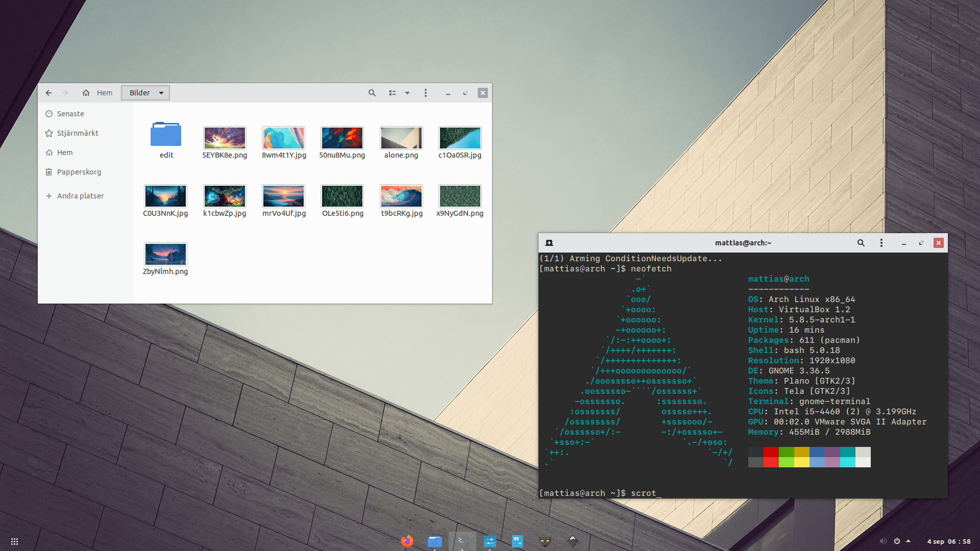Image resolution: width=980 pixels, height=551 pixels.
Task: Go back in the file manager
Action: 48,93
